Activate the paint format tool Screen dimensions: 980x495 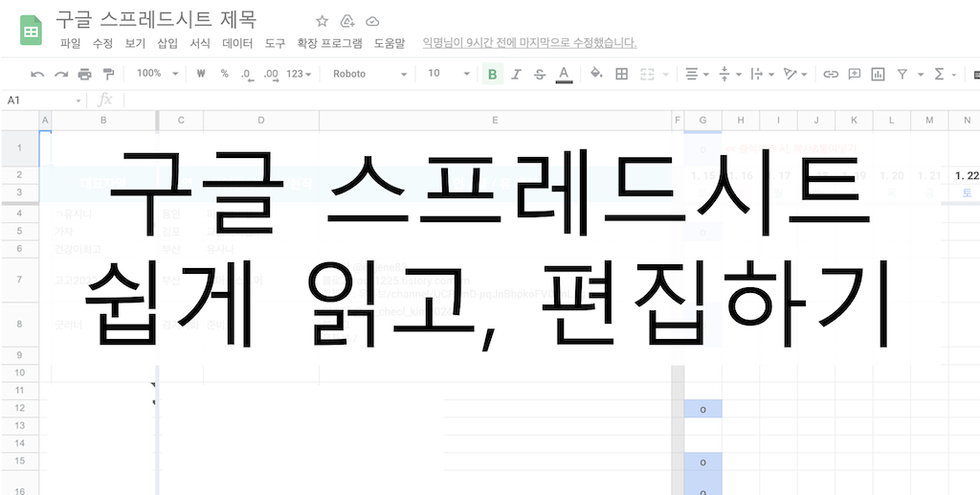(108, 75)
